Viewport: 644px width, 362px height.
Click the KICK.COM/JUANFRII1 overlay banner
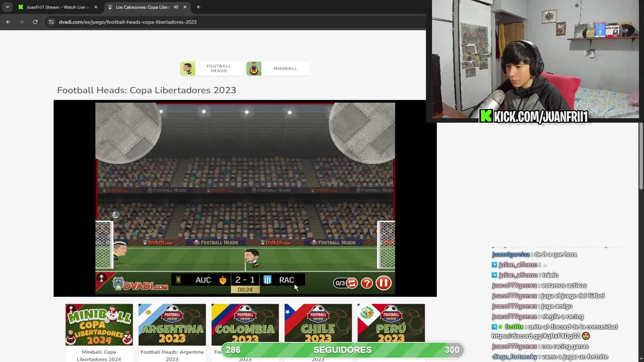click(534, 117)
